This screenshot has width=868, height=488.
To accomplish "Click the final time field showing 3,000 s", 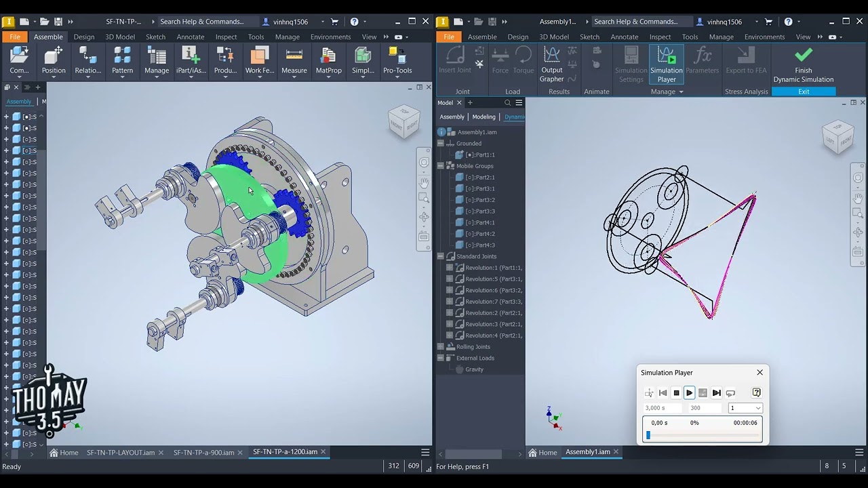I will (663, 408).
